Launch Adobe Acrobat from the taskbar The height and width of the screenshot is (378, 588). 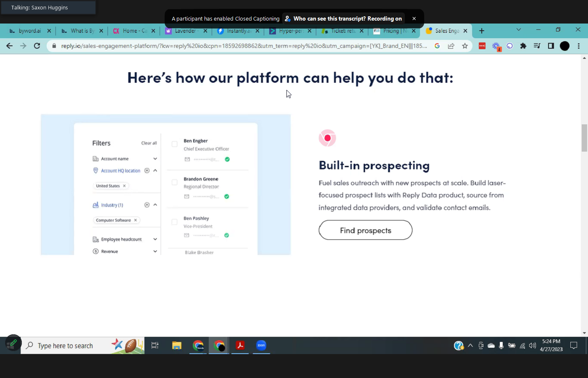coord(240,345)
